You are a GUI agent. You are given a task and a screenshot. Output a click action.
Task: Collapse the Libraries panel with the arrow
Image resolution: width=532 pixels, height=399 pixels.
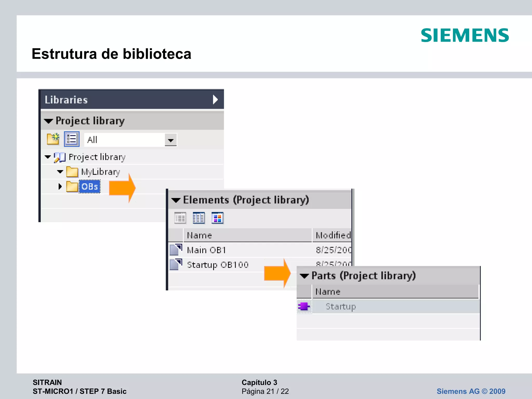[x=215, y=99]
